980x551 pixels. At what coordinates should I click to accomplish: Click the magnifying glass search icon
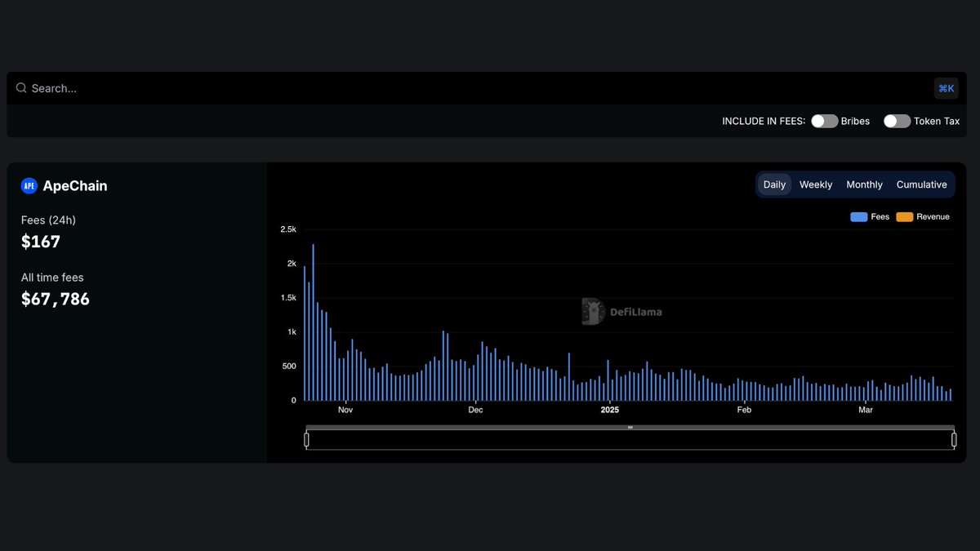click(21, 88)
